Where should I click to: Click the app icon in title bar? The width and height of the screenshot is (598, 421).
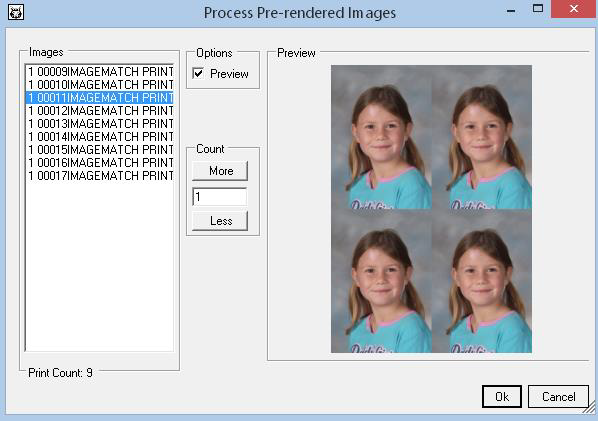pos(16,12)
